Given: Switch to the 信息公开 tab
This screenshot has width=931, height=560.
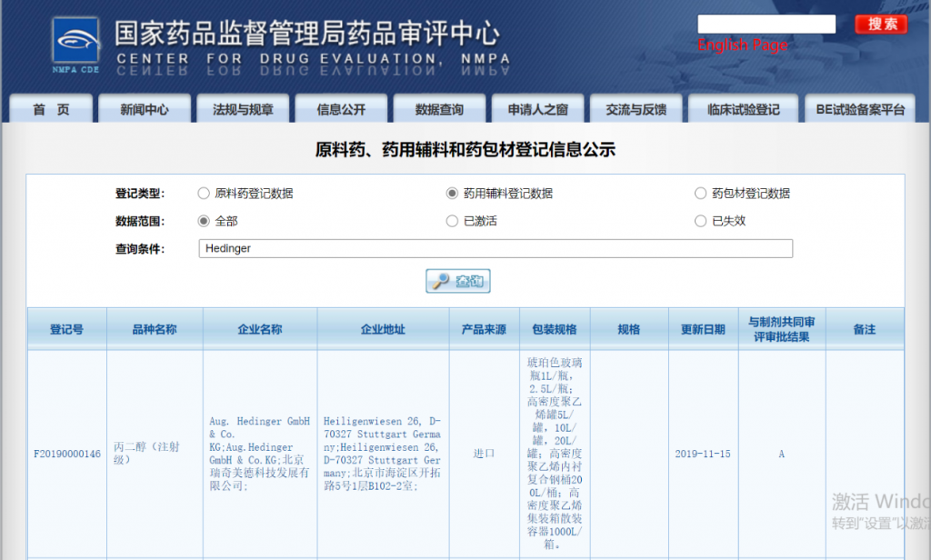Looking at the screenshot, I should coord(341,107).
